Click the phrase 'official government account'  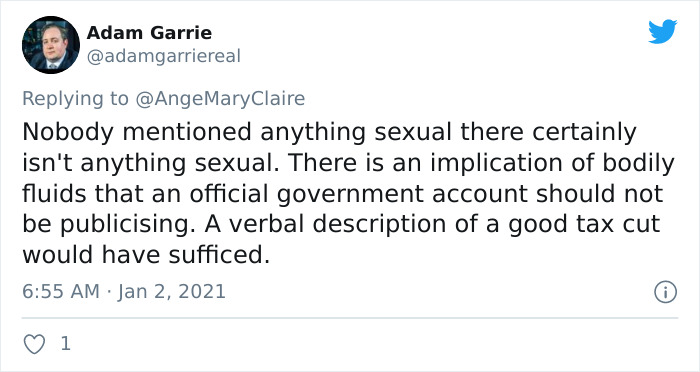point(359,194)
